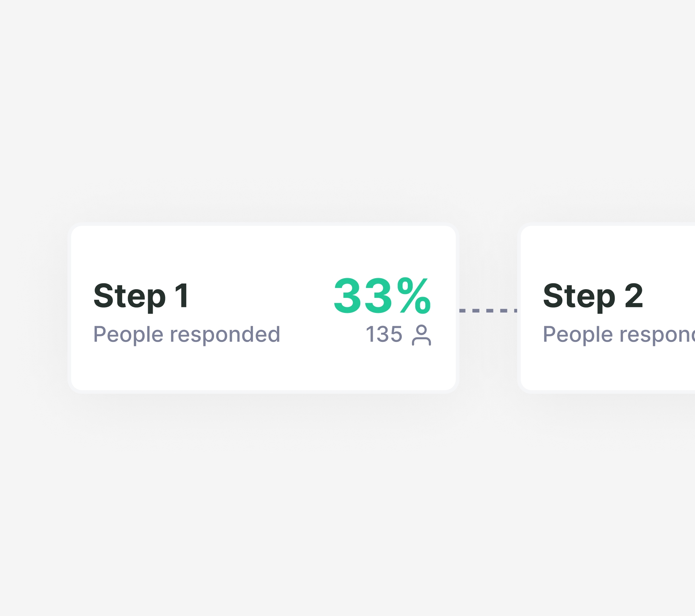Click the person icon beside 135

click(421, 335)
